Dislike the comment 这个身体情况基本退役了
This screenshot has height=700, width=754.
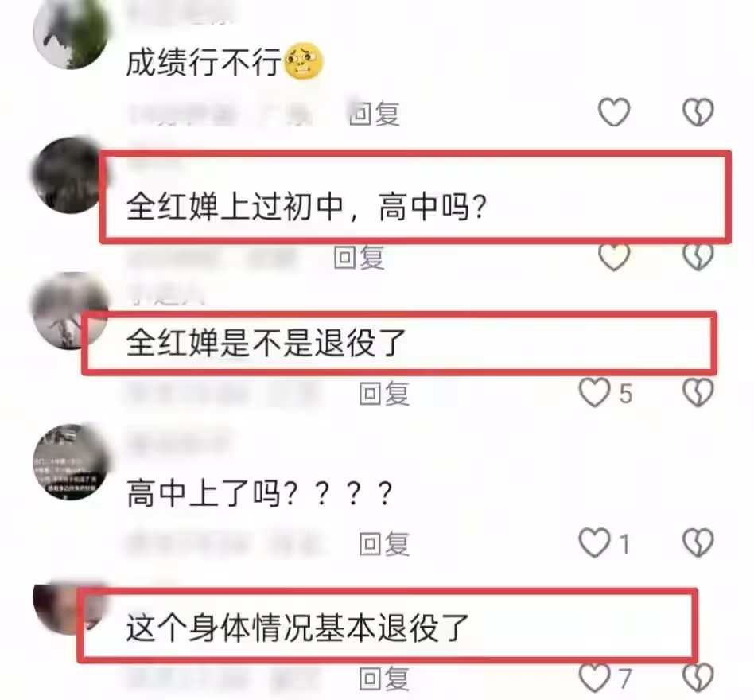698,678
